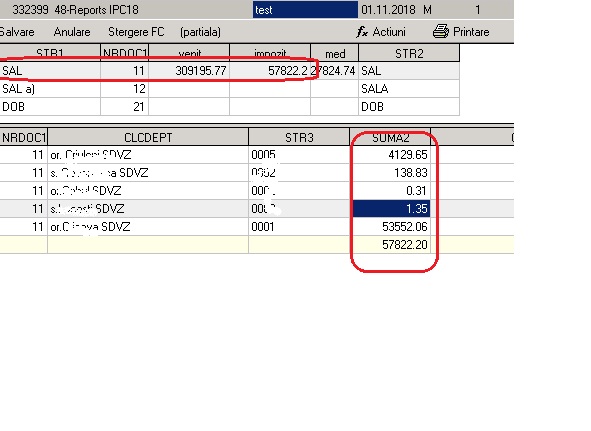
Task: Click the department cell in the 4129.65 row
Action: point(148,155)
